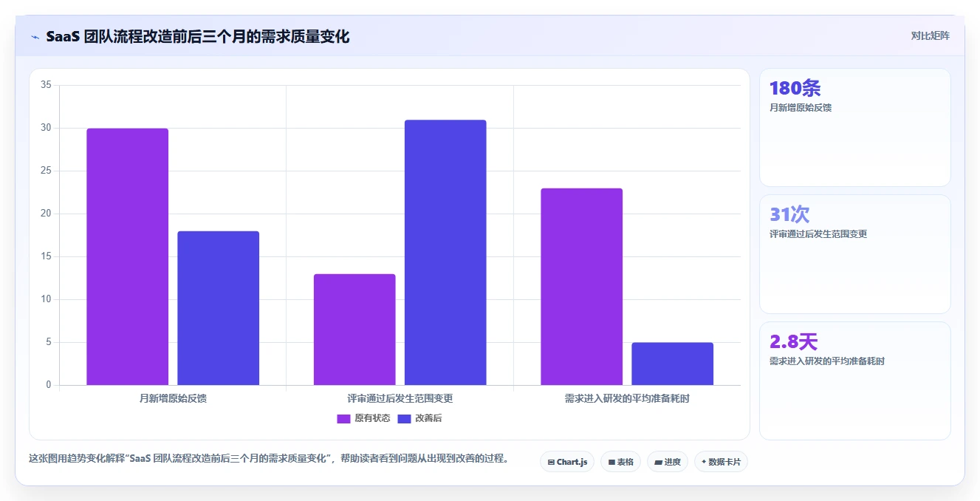Click blue bar for 评审通过后发生范围变更

(x=445, y=252)
